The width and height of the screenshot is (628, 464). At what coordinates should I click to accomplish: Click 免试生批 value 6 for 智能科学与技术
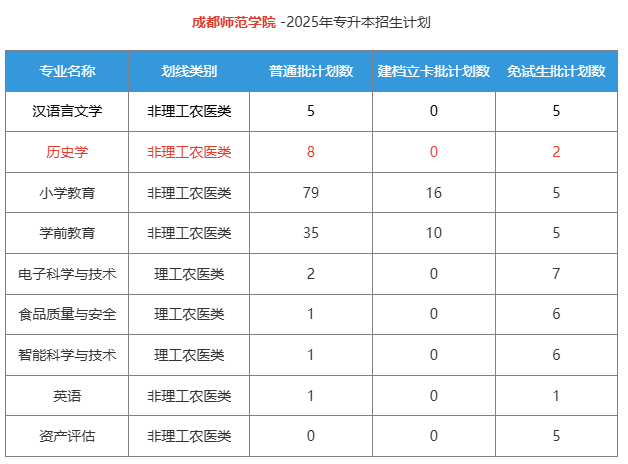click(556, 355)
